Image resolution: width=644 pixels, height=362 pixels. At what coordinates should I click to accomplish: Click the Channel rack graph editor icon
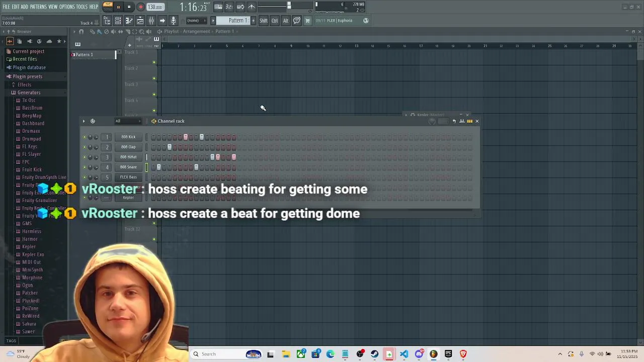[x=462, y=121]
